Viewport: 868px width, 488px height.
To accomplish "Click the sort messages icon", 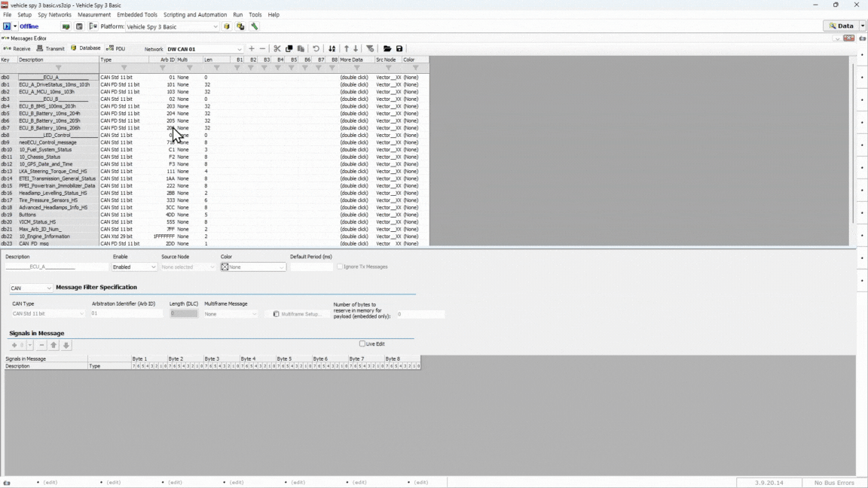I will [332, 49].
